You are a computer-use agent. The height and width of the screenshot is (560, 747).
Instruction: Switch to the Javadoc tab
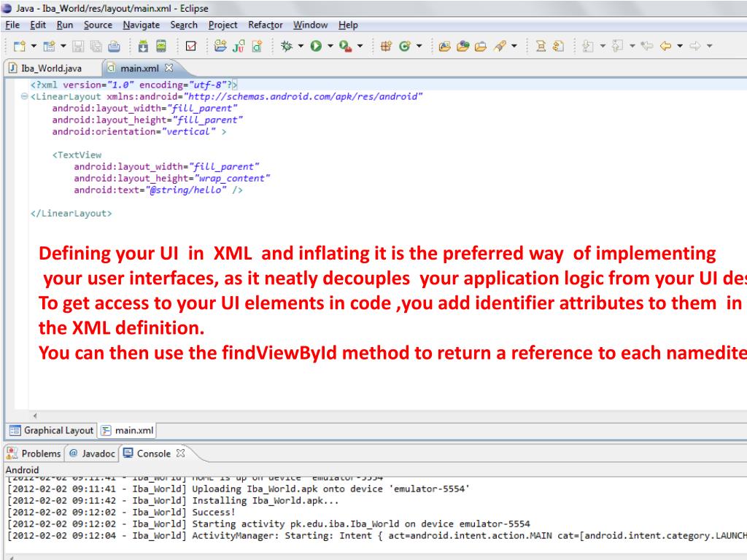(92, 454)
